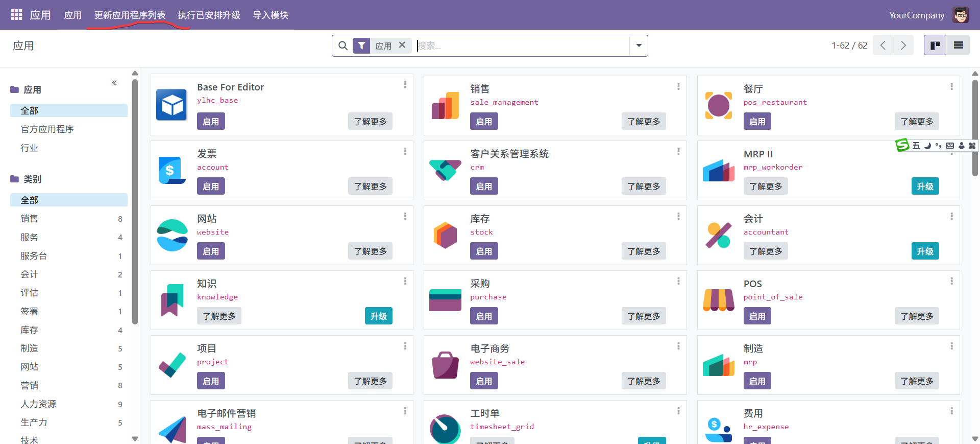Screen dimensions: 980x444
Task: Click the user avatar at top right
Action: click(961, 15)
